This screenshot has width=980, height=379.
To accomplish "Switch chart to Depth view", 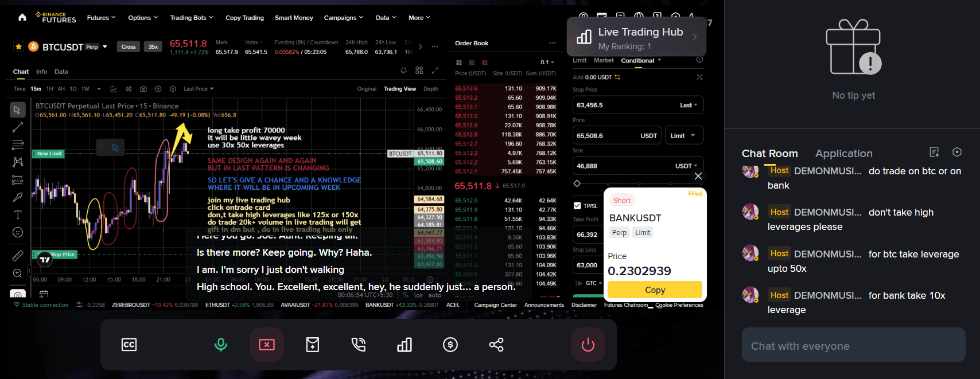I will [431, 89].
